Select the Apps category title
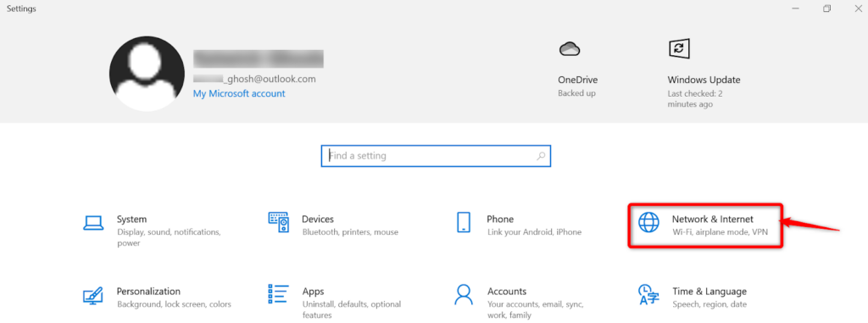Screen dimensions: 868x323 (x=314, y=291)
